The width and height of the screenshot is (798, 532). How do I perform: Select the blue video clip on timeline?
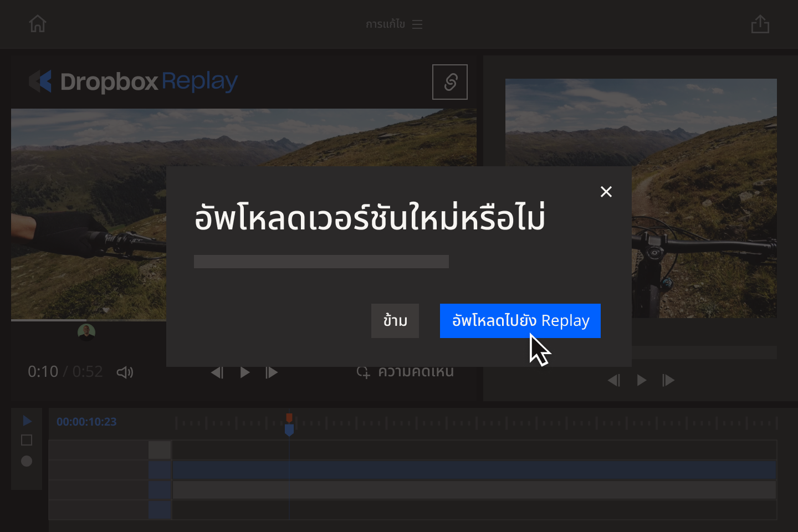[x=474, y=470]
